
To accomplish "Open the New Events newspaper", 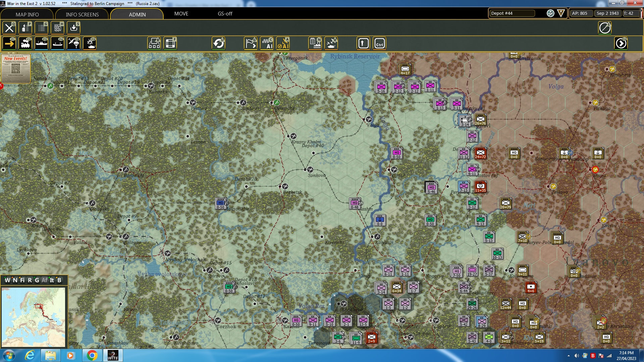I will (16, 68).
